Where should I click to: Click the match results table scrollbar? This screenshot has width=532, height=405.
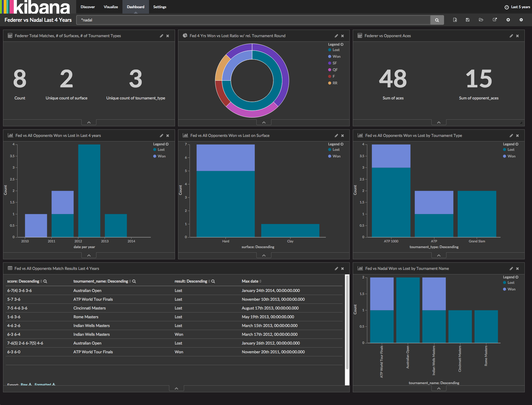347,322
